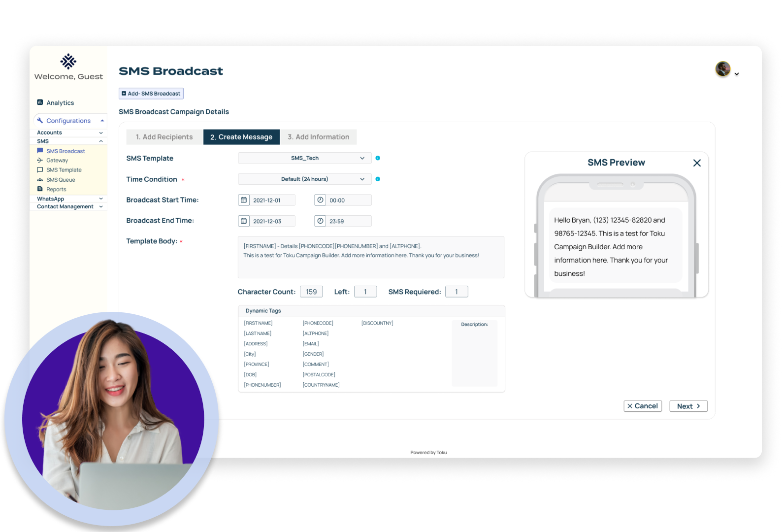Click the Add- SMS Broadcast button
Viewport: 783px width, 532px height.
coord(151,94)
